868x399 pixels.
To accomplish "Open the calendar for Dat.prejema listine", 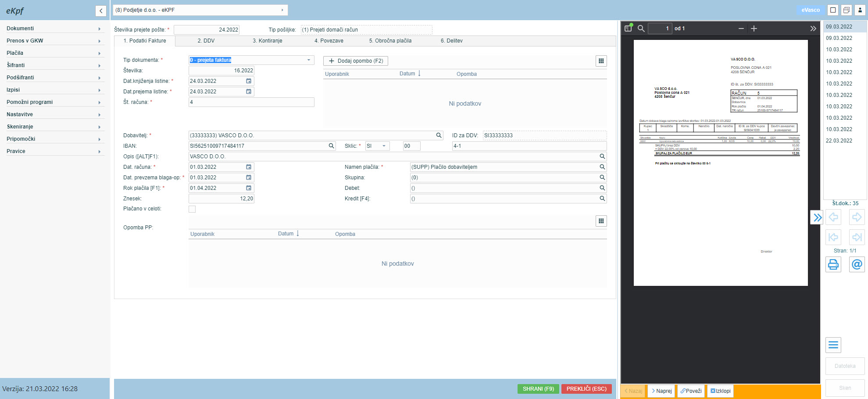I will [249, 92].
